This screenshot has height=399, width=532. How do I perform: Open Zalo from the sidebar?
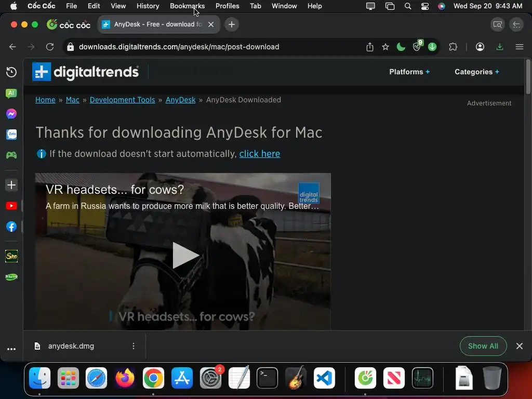(x=11, y=135)
